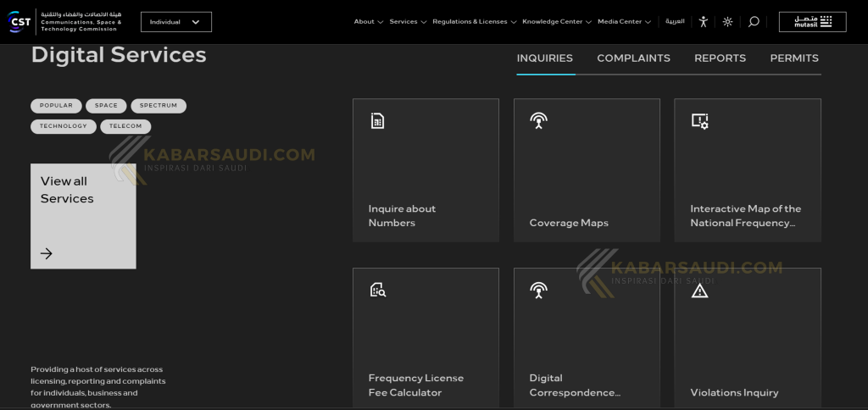Click the antenna icon on Coverage Maps card
The width and height of the screenshot is (868, 410).
538,121
